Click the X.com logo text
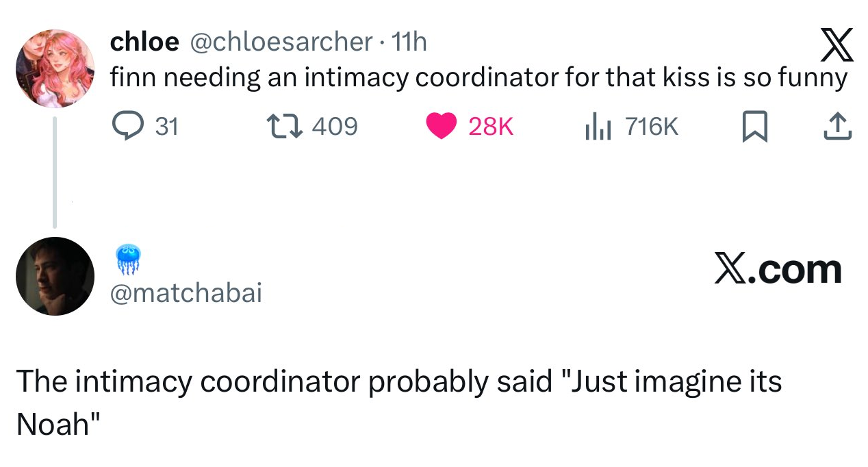The width and height of the screenshot is (868, 467). click(x=778, y=269)
